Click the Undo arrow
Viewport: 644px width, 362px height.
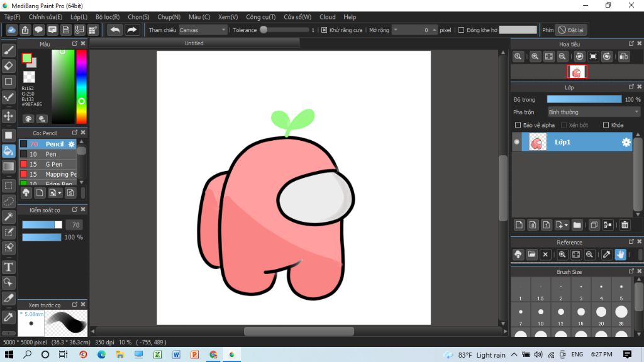click(x=115, y=30)
